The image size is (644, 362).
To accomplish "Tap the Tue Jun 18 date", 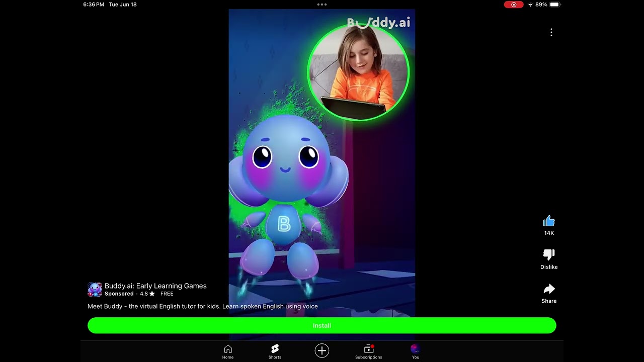I will (123, 5).
